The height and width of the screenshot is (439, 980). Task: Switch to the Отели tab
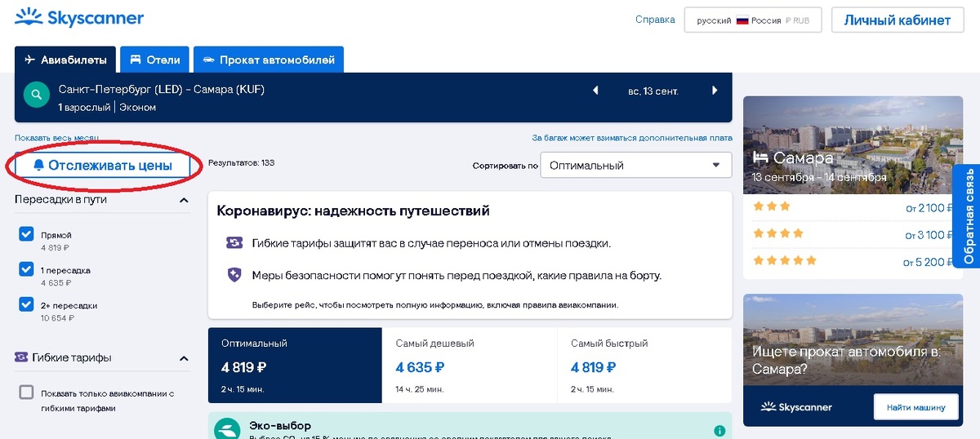click(x=155, y=60)
